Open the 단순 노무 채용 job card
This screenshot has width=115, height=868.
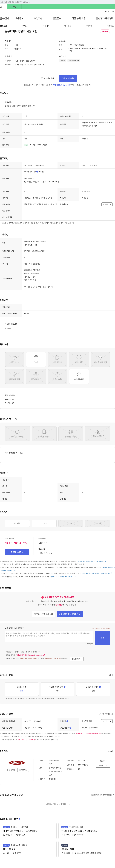click(28, 849)
